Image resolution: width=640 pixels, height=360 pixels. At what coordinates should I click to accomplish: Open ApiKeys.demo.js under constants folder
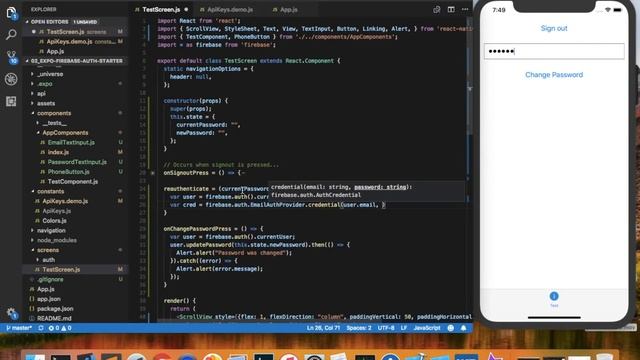coord(65,201)
